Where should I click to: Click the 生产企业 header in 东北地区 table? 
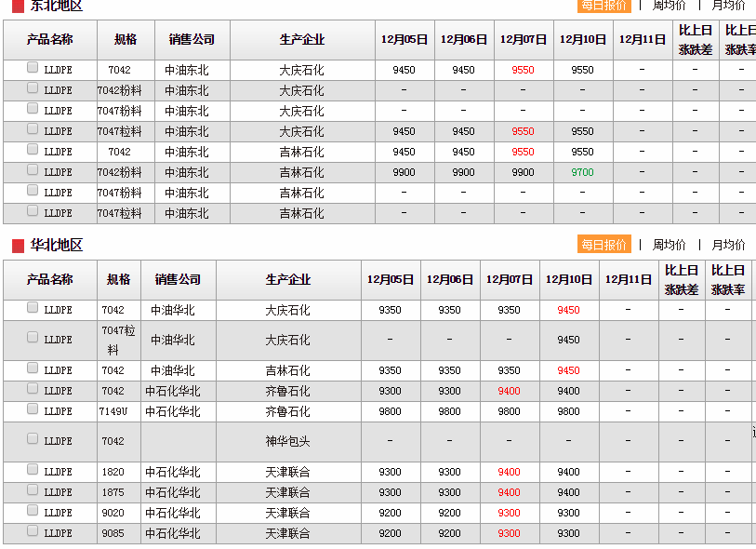[x=302, y=40]
